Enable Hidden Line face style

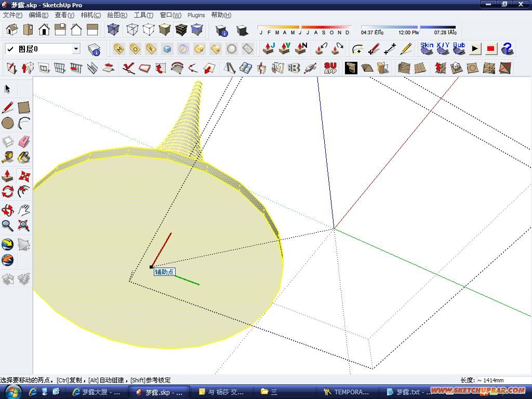148,30
